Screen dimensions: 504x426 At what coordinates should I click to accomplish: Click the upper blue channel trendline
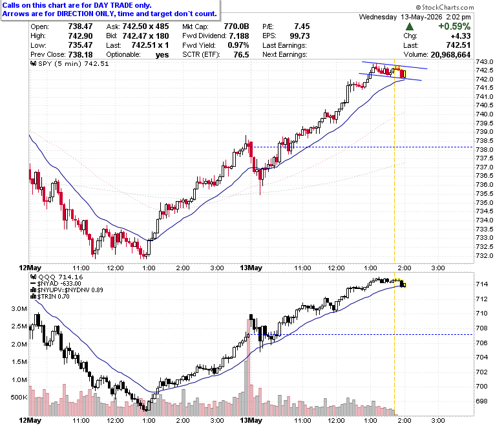(x=395, y=65)
